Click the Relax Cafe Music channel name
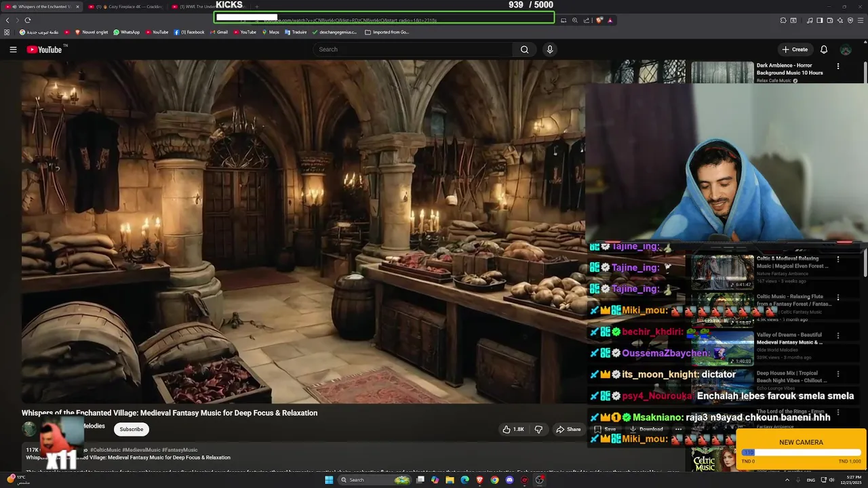 (774, 81)
